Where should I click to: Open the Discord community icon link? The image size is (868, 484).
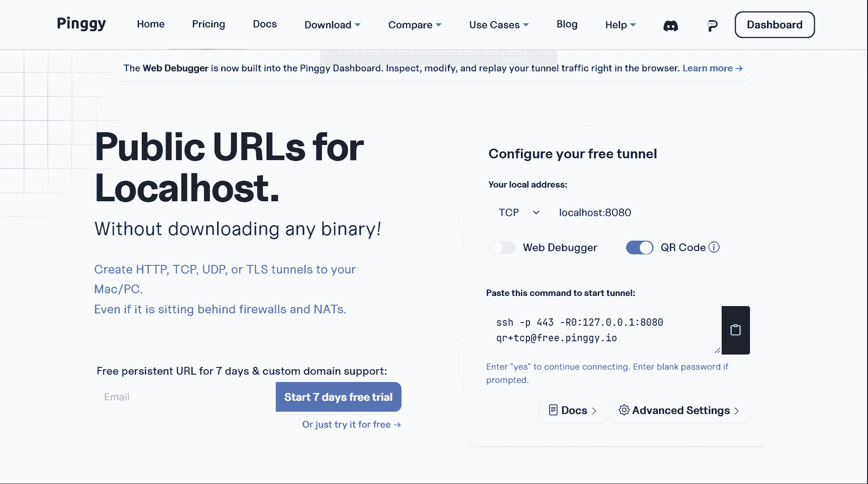(x=670, y=26)
